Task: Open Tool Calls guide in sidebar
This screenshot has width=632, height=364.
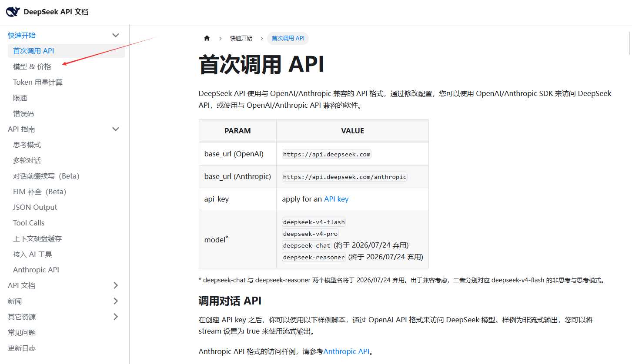Action: pos(29,223)
